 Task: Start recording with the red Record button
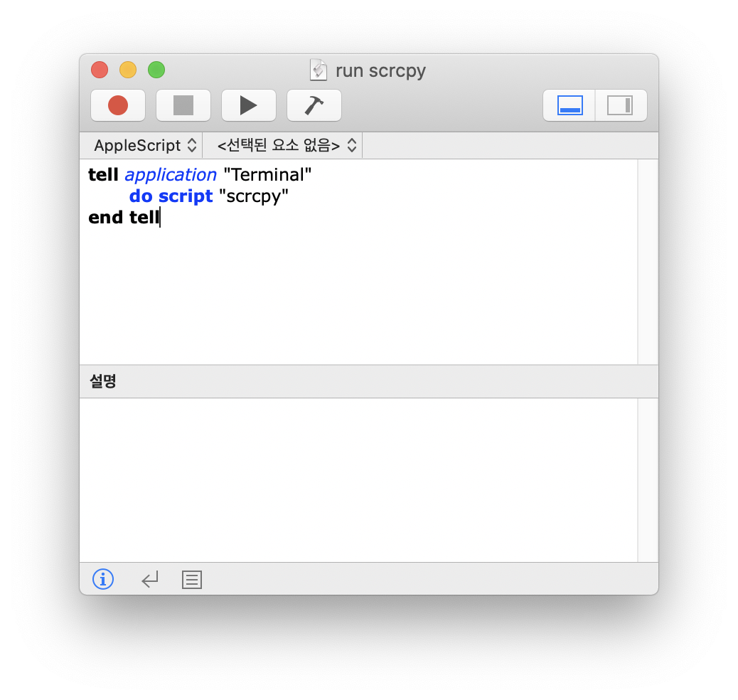coord(117,105)
